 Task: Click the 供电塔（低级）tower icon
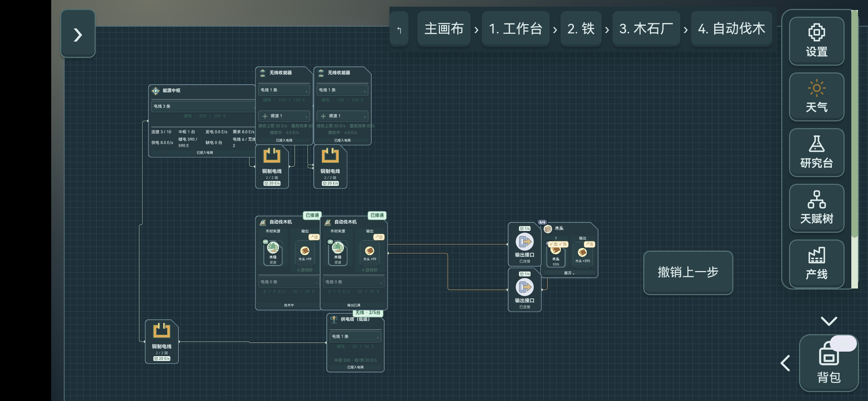pos(334,319)
